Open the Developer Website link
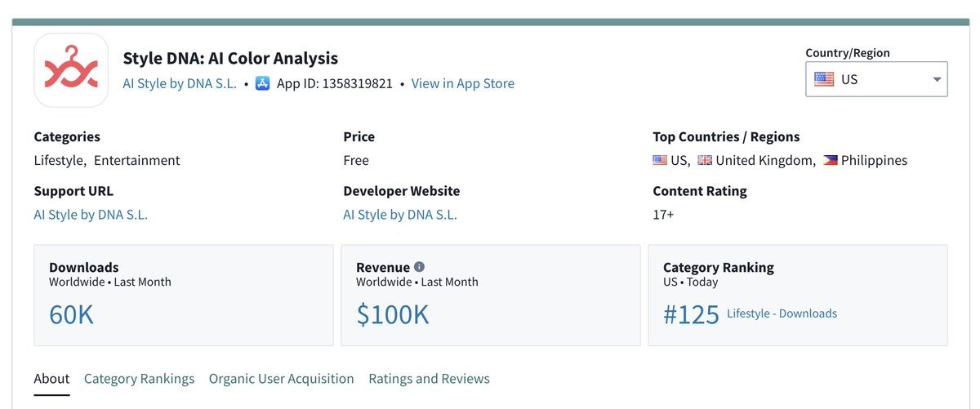The image size is (980, 409). pos(400,215)
